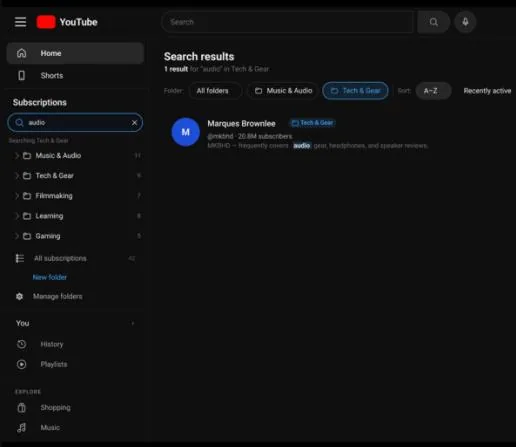Focus the subscriptions filter field containing audio
516x447 pixels.
pos(75,123)
